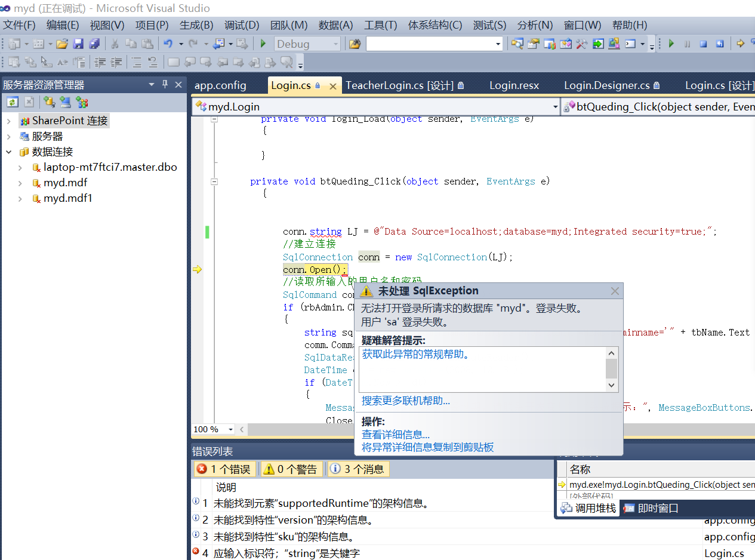Open the myd.Login class dropdown
The image size is (755, 560).
pos(554,107)
